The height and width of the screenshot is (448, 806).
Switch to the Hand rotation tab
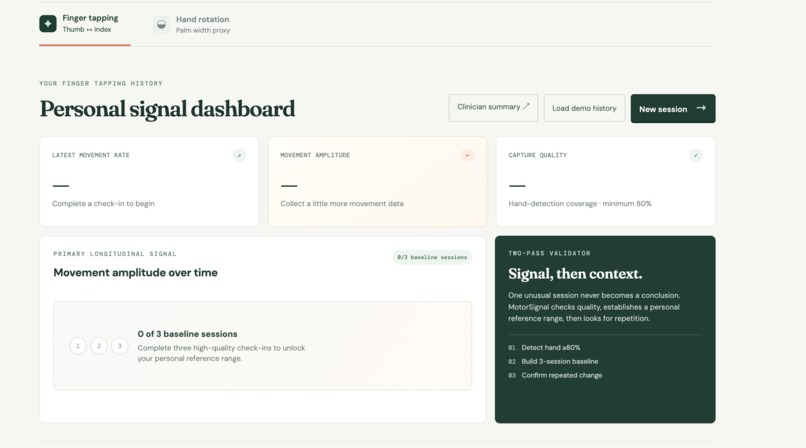(192, 24)
